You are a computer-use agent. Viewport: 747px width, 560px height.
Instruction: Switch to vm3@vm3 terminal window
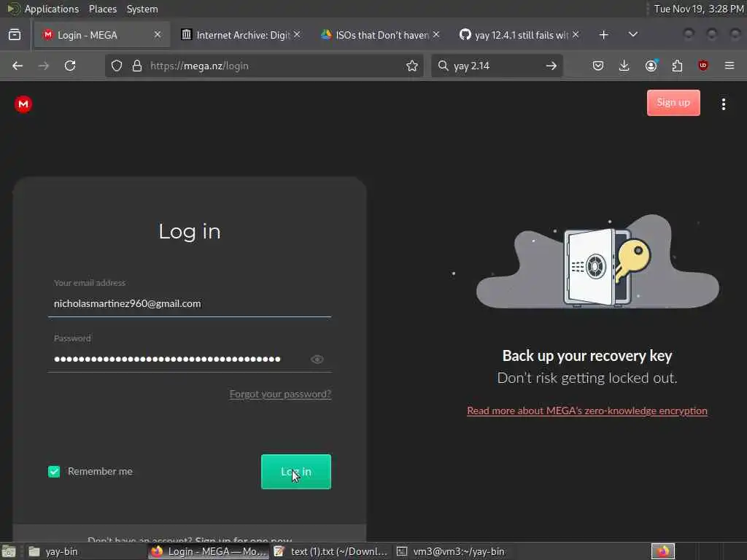452,551
